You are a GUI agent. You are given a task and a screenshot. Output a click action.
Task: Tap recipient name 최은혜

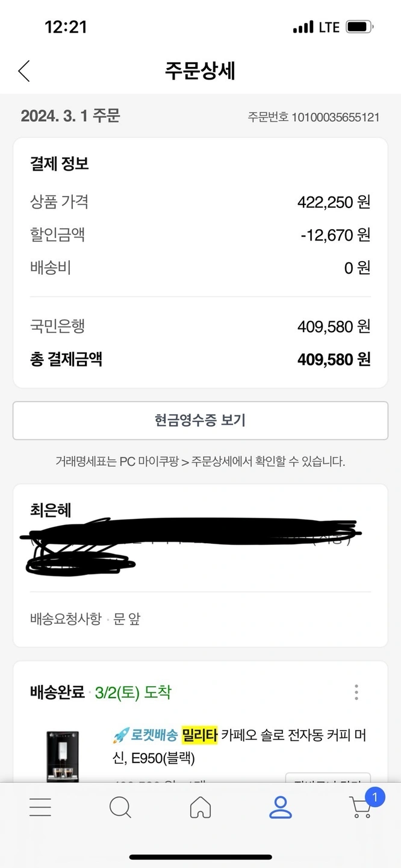tap(51, 510)
